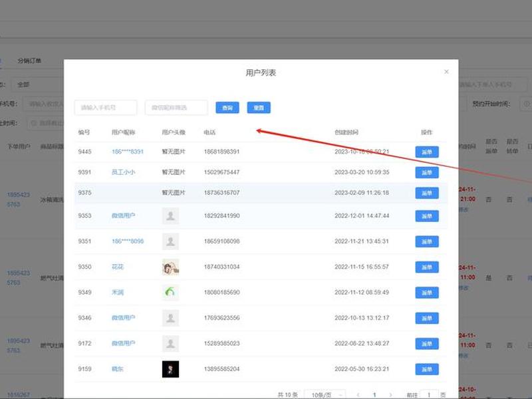532x399 pixels.
Task: Click the default avatar in row 9172
Action: pos(170,344)
